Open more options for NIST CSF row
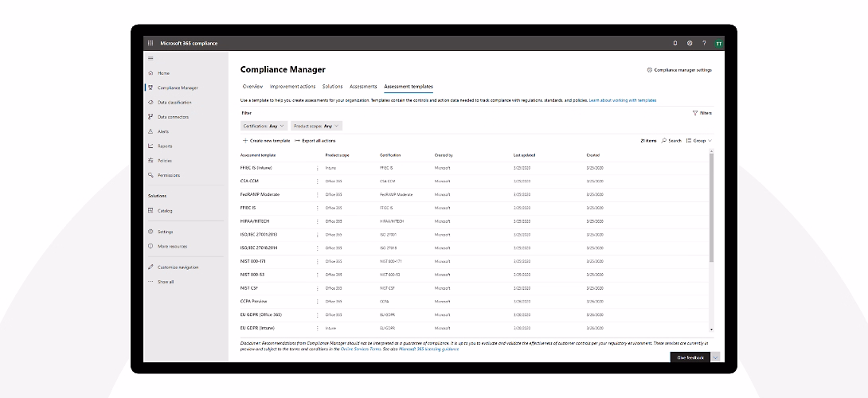 317,288
